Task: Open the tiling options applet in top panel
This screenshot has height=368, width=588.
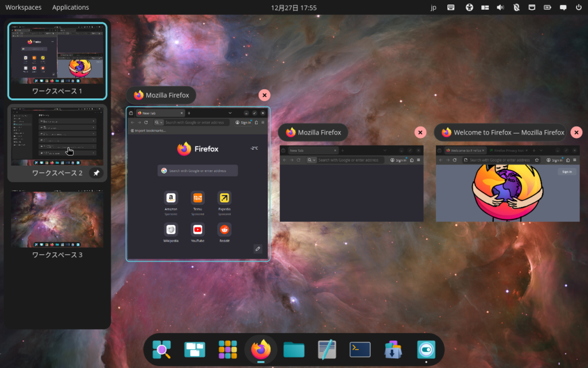Action: (x=485, y=7)
